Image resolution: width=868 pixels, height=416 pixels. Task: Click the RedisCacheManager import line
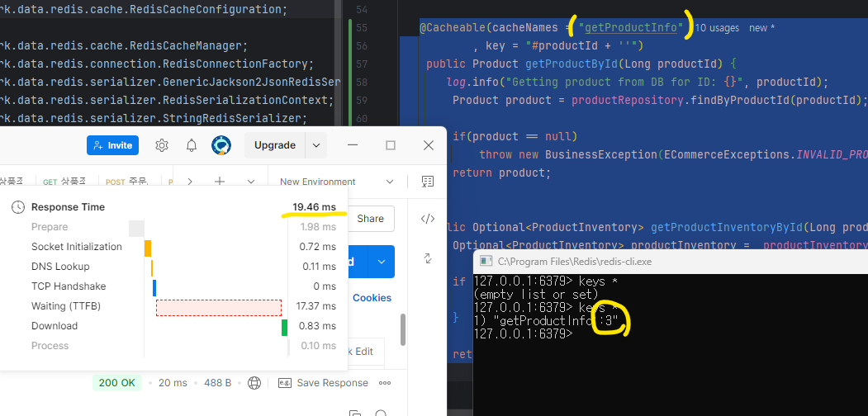[x=124, y=45]
